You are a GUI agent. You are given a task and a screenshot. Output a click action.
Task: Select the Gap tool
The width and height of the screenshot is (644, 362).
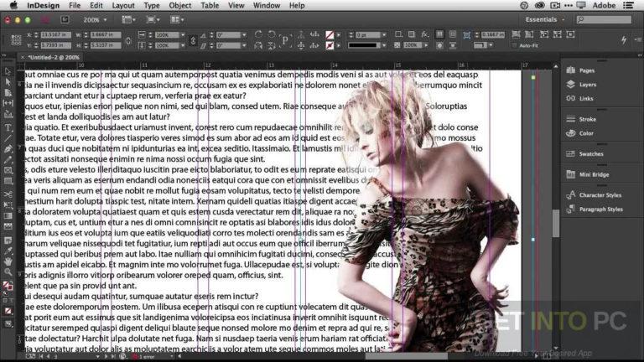point(8,103)
